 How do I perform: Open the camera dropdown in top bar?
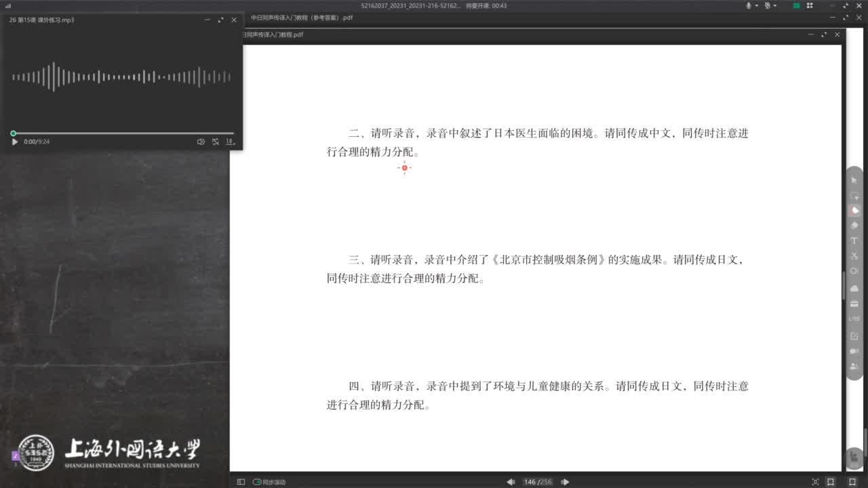click(x=775, y=5)
